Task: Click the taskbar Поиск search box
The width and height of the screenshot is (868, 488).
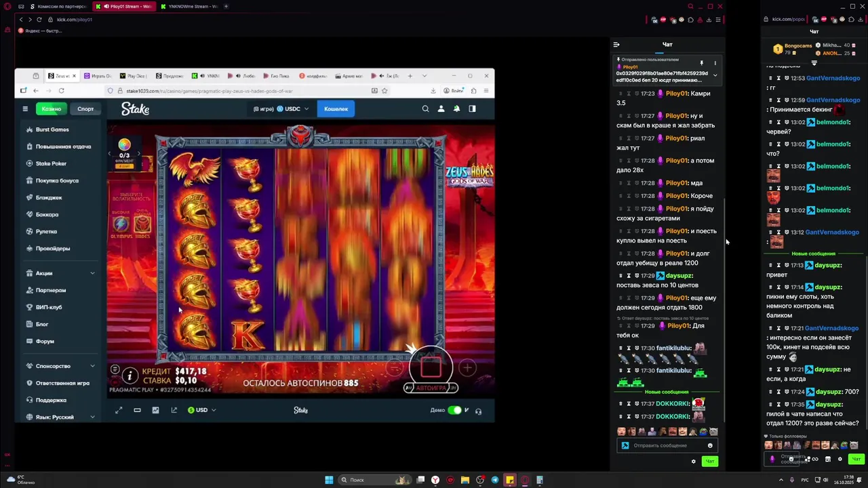Action: [x=375, y=480]
